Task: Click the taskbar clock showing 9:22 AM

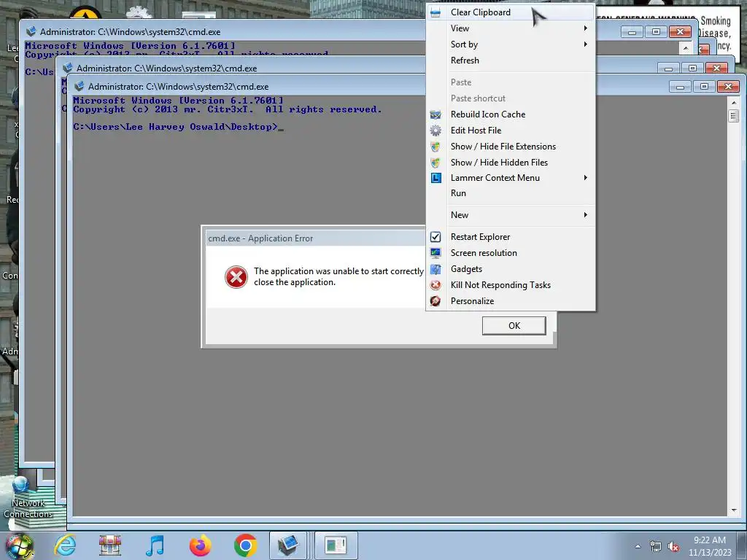Action: coord(709,546)
